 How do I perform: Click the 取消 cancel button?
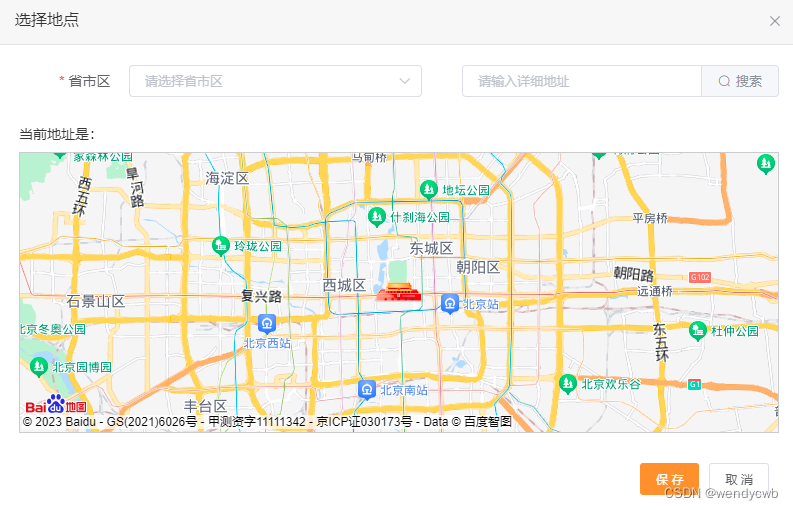739,479
